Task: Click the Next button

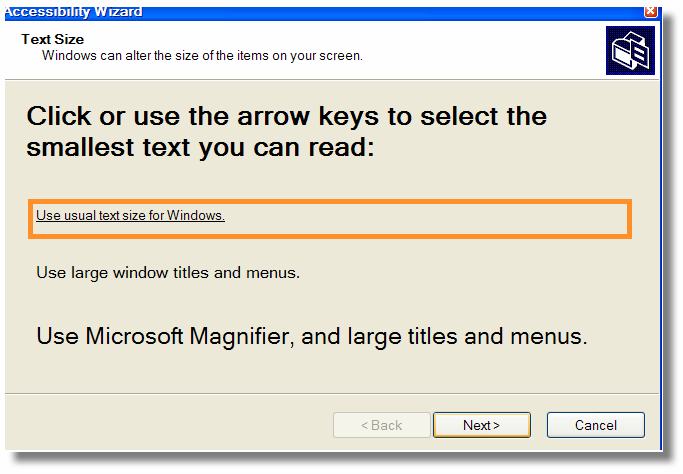Action: 481,425
